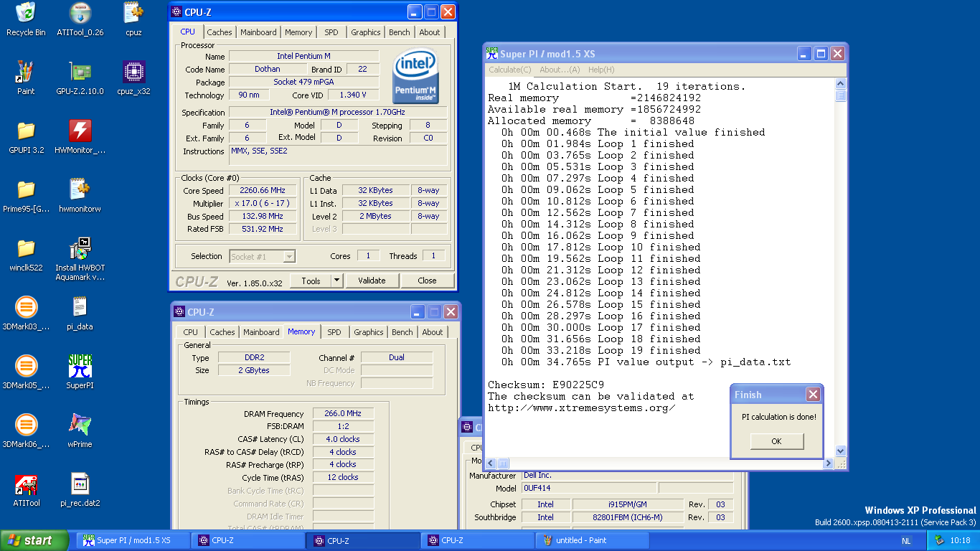Click the Close button in CPU-Z
Screen dimensions: 980x551
pos(427,281)
